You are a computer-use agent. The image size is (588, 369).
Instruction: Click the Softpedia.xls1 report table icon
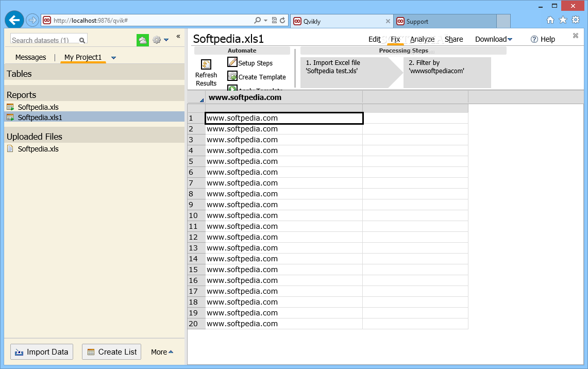click(10, 118)
